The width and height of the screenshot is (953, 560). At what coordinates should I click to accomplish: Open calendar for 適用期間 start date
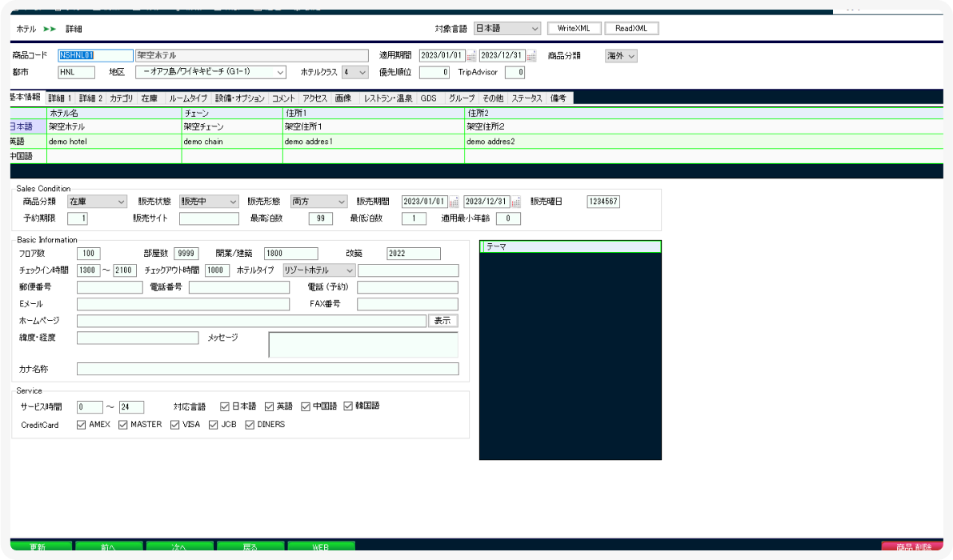coord(471,56)
